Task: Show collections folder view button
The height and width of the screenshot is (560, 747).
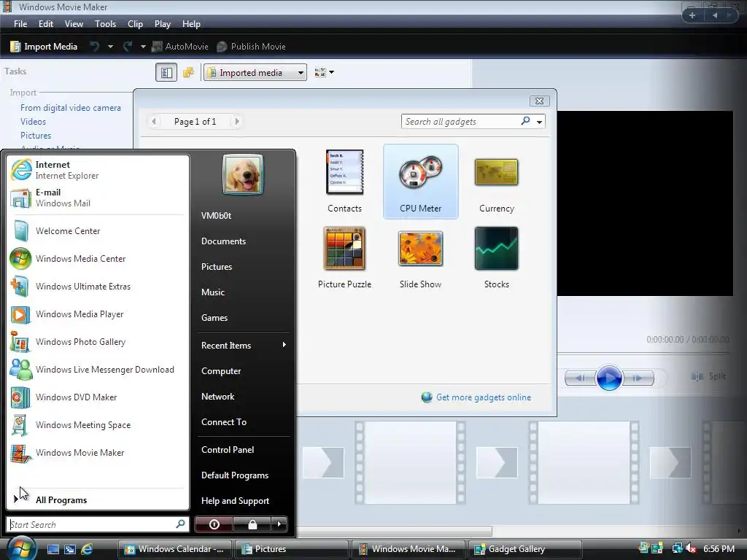Action: click(x=189, y=72)
